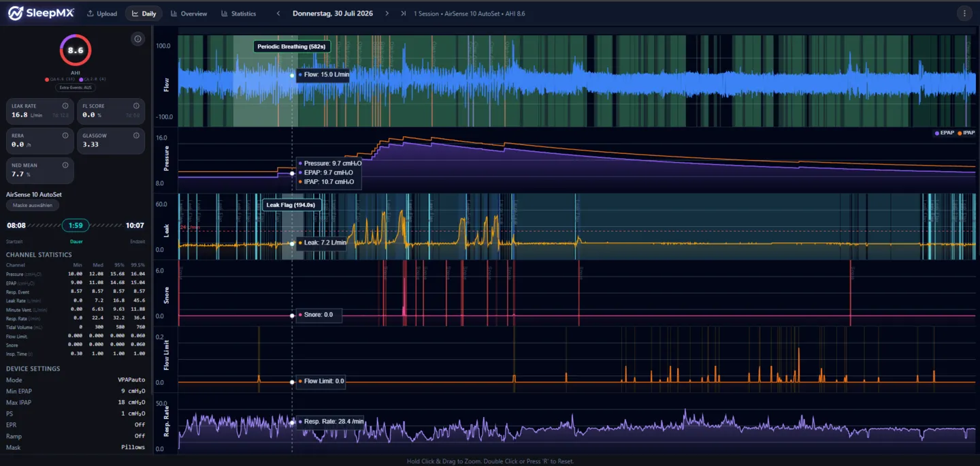Toggle the Extra-Events: AUS pill

tap(75, 87)
